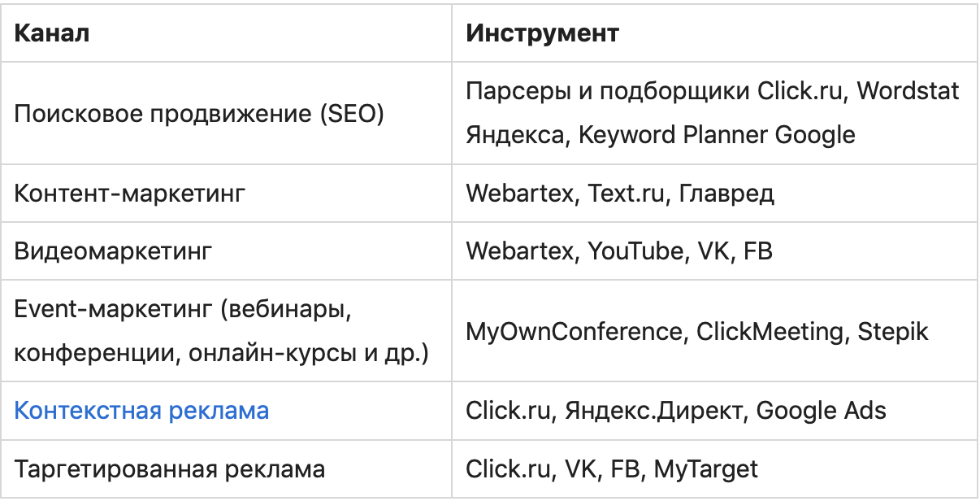Click the word Stepik
980x501 pixels.
(x=893, y=332)
